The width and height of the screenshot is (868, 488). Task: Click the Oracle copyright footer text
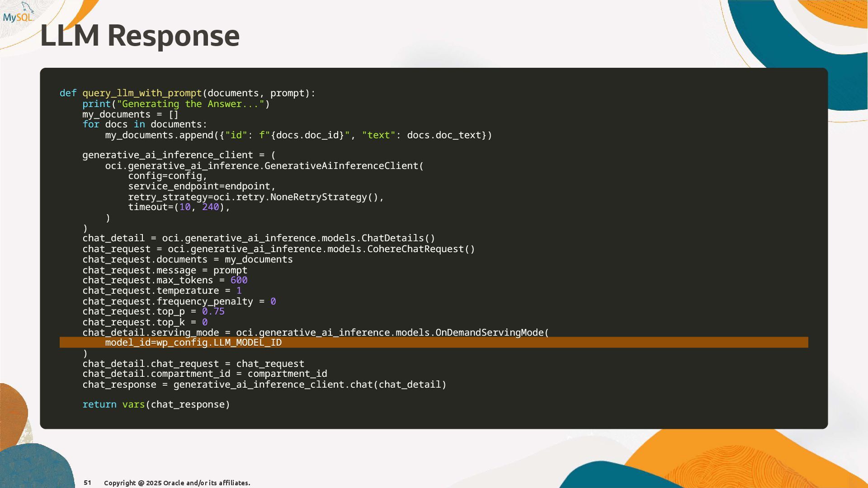[177, 483]
